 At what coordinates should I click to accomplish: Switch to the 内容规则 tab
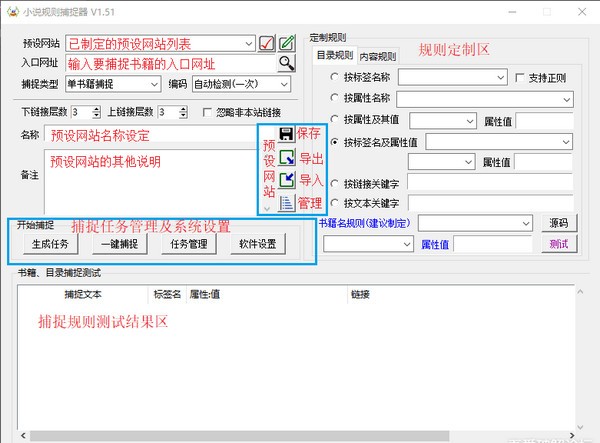pos(377,56)
